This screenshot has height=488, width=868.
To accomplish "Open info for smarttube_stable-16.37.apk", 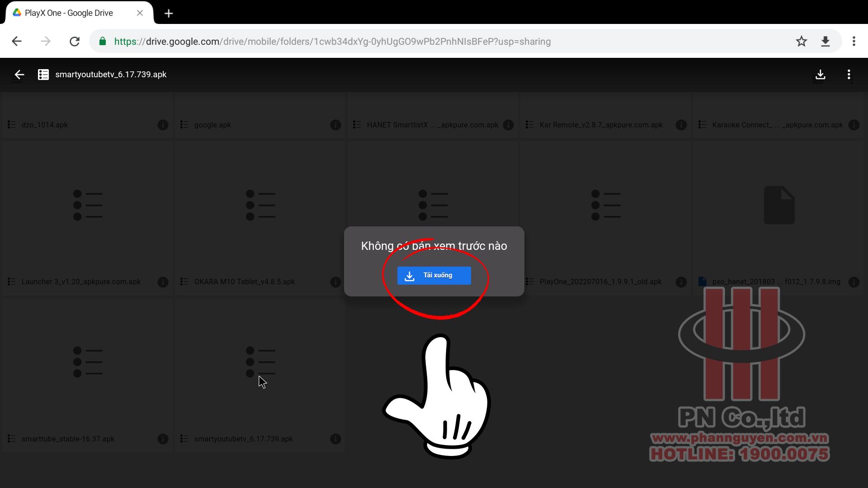I will (163, 439).
